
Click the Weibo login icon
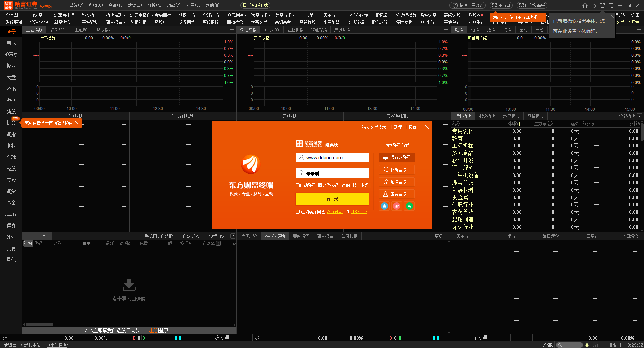397,206
